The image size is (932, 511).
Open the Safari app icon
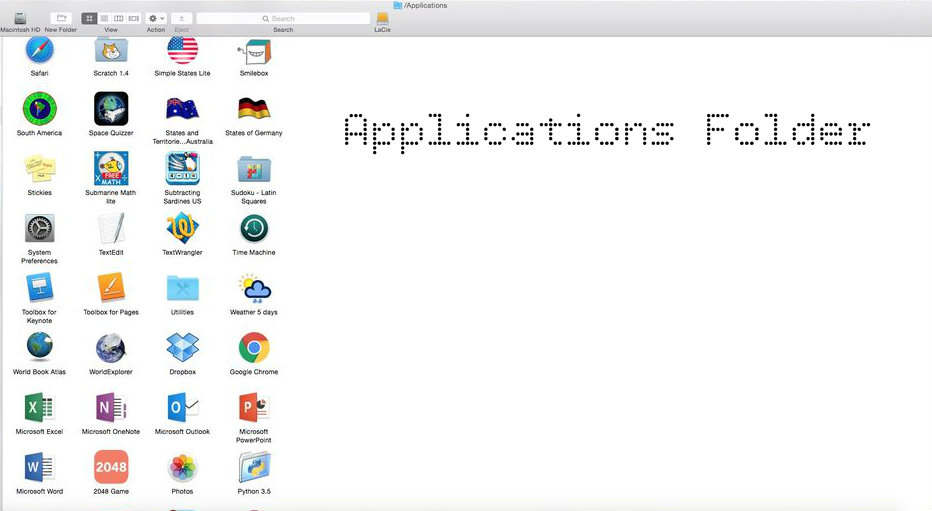(40, 50)
